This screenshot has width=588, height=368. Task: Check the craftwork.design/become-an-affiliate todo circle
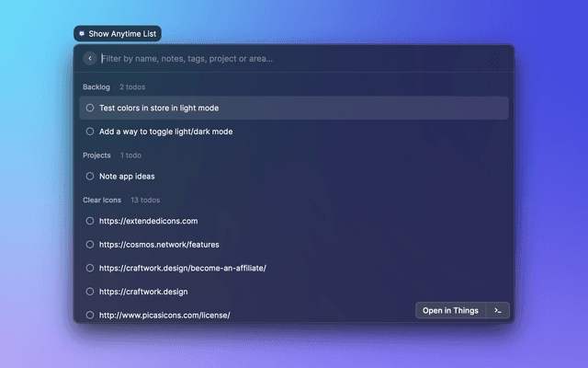click(90, 268)
